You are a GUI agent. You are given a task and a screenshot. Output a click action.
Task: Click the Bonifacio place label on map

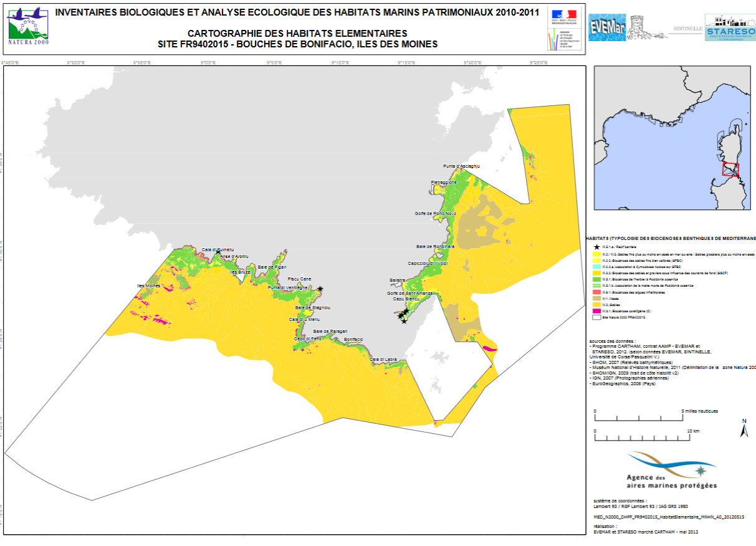coord(353,339)
